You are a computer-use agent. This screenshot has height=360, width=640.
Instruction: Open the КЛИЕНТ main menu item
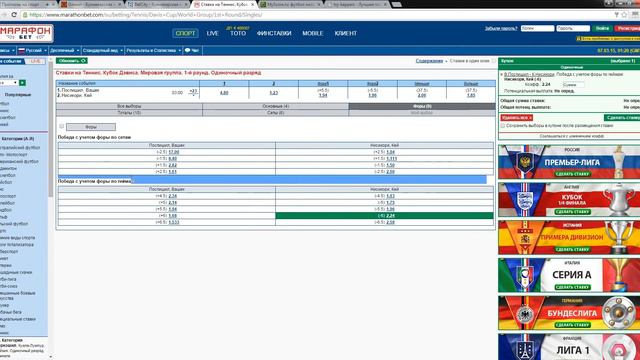[346, 33]
